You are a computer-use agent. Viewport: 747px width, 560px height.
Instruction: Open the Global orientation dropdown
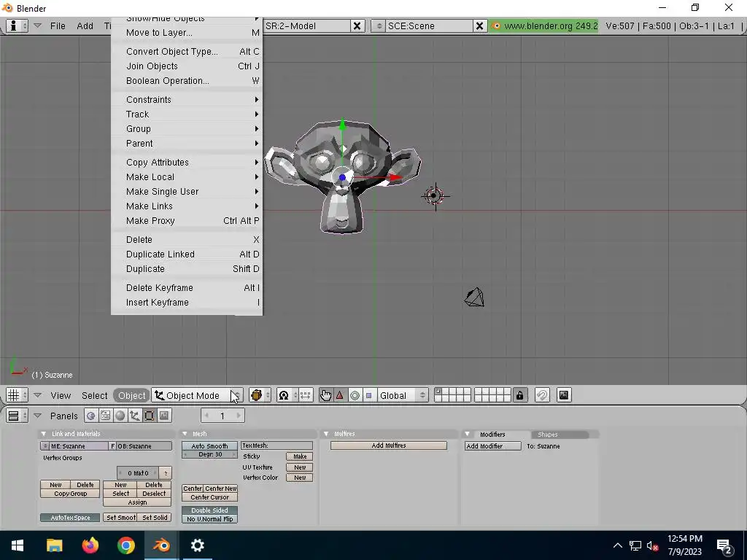point(402,395)
